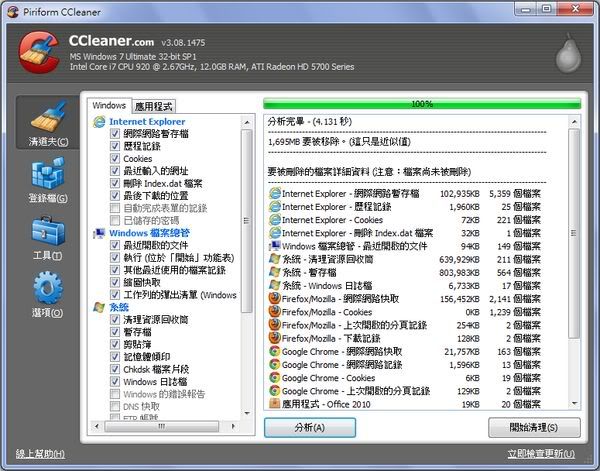Enable 已儲存的密碼 checkbox

(114, 220)
